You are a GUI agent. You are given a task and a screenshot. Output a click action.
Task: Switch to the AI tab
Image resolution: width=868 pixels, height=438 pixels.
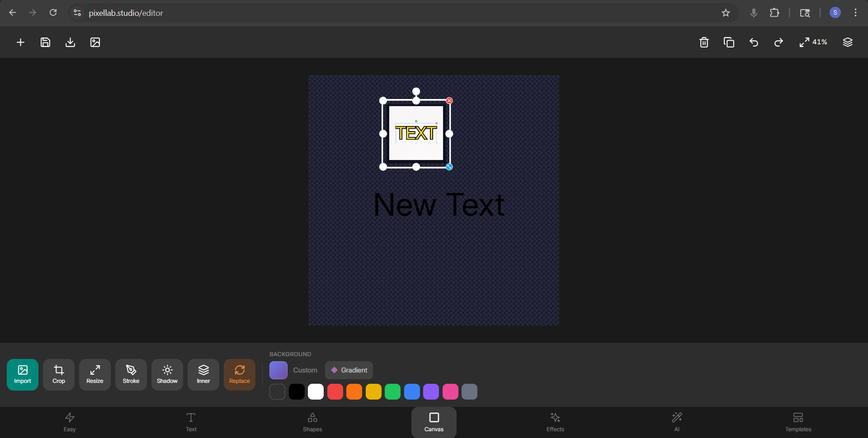[x=677, y=423]
